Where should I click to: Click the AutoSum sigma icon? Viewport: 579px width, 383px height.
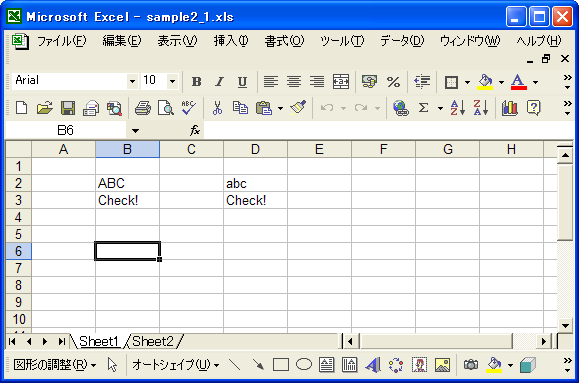tap(424, 108)
